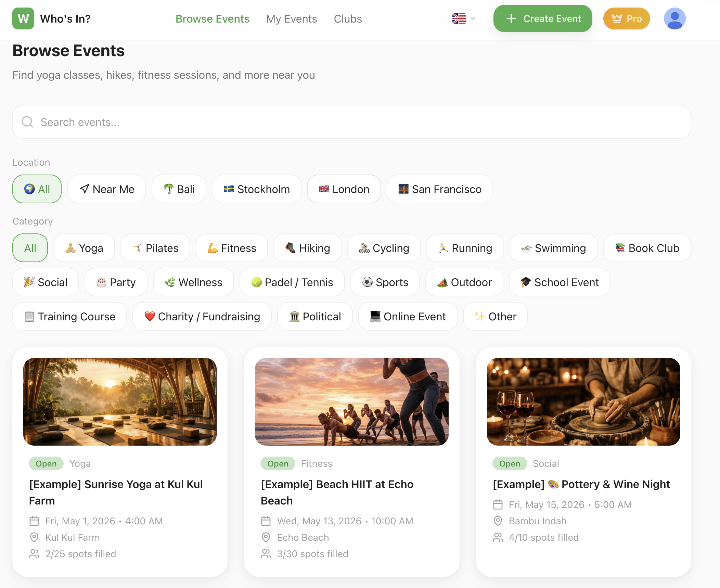Viewport: 720px width, 588px height.
Task: Filter by Padel / Tennis category
Action: 292,282
